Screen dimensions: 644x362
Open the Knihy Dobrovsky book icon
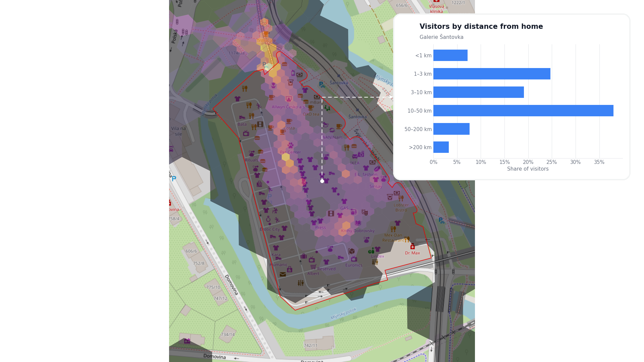pyautogui.click(x=358, y=223)
